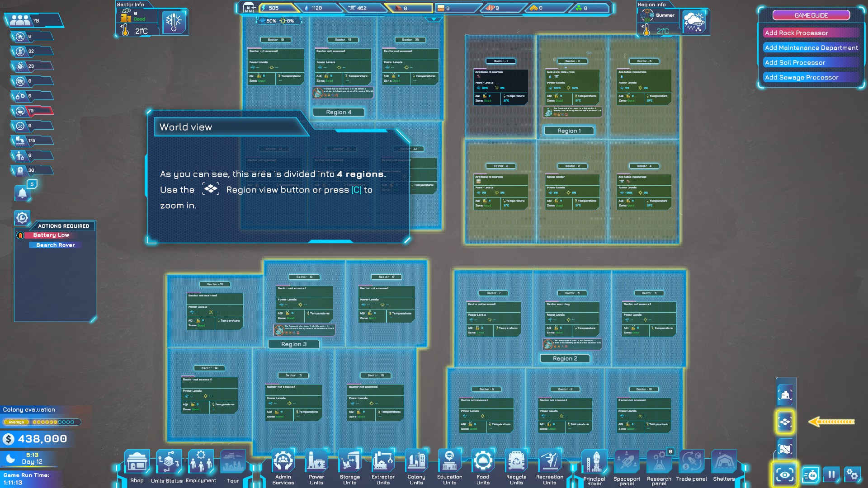This screenshot has height=488, width=868.
Task: Open the Trade panel
Action: (692, 462)
